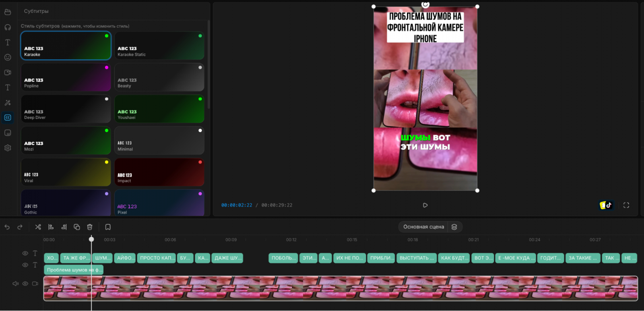Open the audio headphones panel icon
The image size is (644, 311).
(8, 27)
